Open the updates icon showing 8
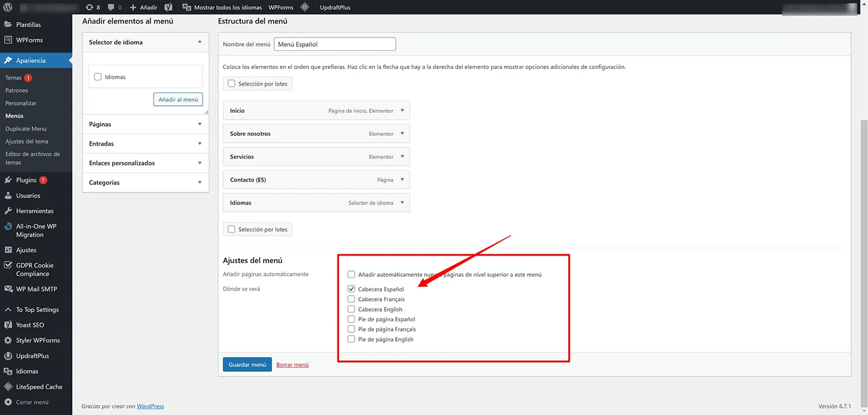Image resolution: width=868 pixels, height=415 pixels. pos(93,8)
